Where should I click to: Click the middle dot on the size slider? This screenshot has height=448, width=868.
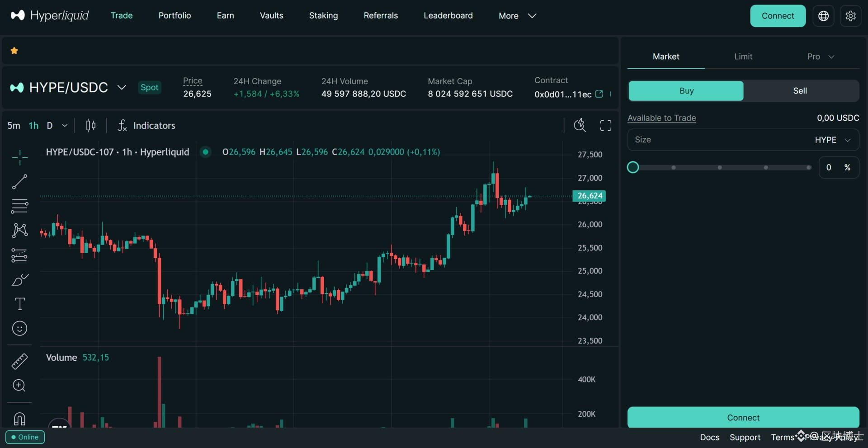coord(720,168)
